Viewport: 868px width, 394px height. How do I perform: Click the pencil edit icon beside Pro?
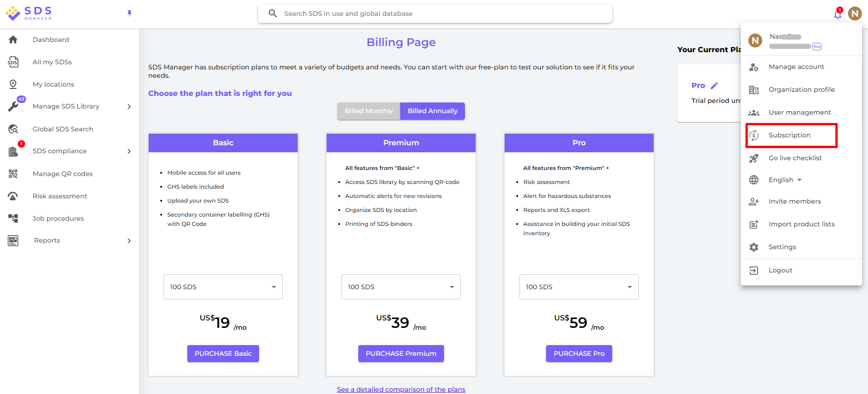tap(714, 86)
